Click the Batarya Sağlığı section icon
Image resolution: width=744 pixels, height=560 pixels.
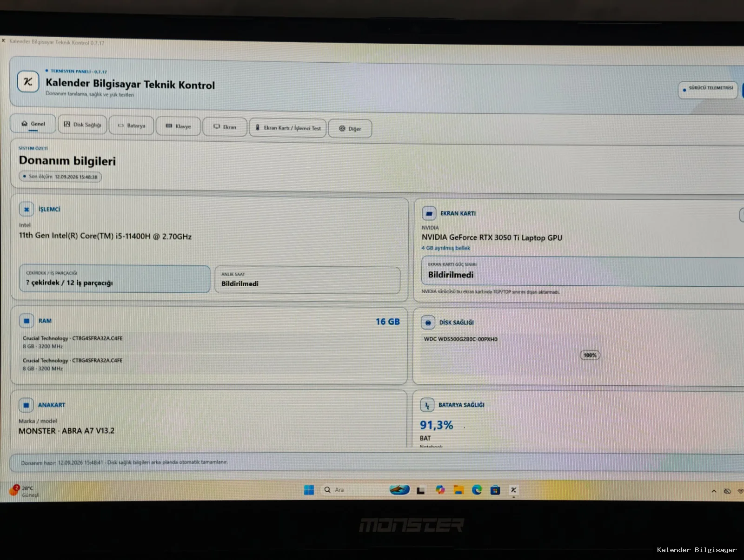tap(427, 405)
